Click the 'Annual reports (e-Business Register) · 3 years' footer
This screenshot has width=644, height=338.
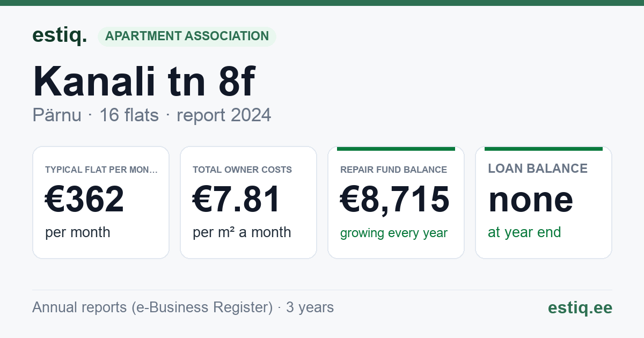point(183,307)
